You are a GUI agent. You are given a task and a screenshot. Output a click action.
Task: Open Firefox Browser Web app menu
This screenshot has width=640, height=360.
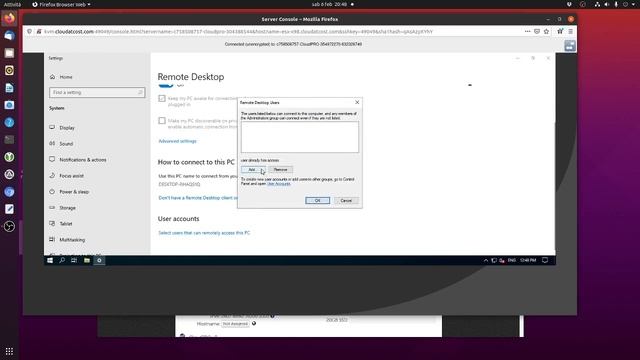[61, 4]
